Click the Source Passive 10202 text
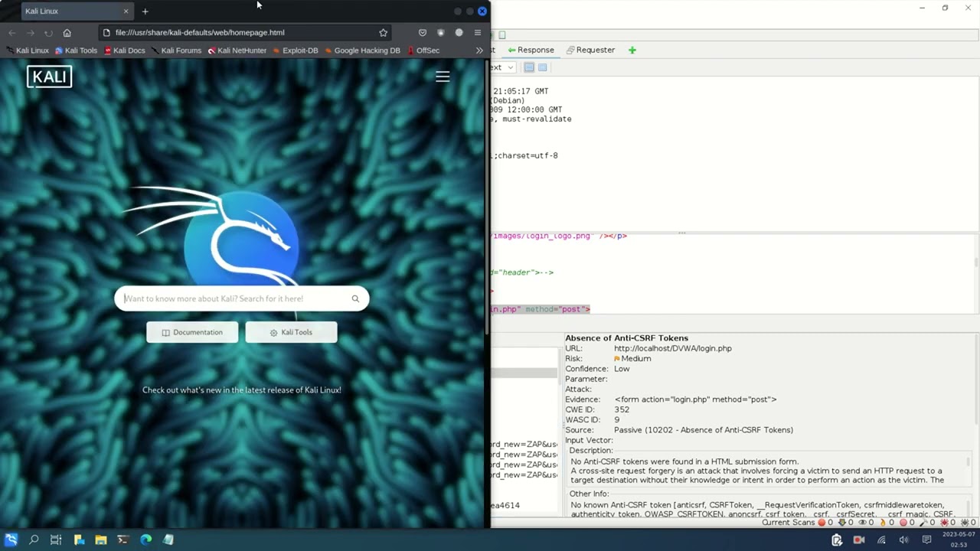The height and width of the screenshot is (551, 980). pyautogui.click(x=704, y=430)
